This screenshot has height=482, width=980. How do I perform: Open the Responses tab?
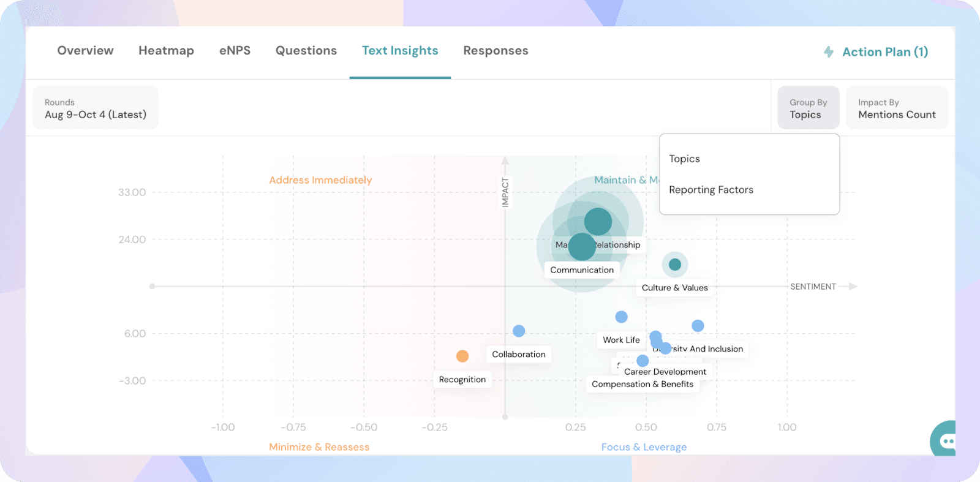(x=496, y=51)
